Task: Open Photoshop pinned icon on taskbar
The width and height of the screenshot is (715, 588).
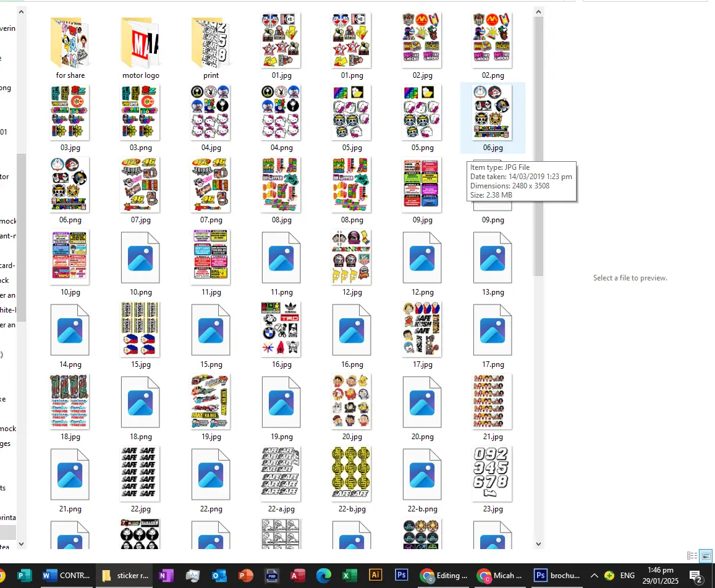Action: [x=401, y=575]
